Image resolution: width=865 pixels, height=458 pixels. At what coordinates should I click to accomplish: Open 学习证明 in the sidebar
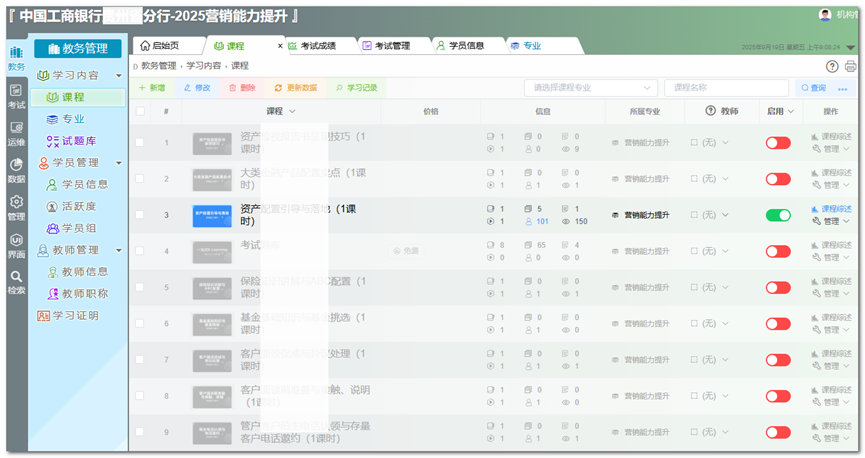point(68,316)
